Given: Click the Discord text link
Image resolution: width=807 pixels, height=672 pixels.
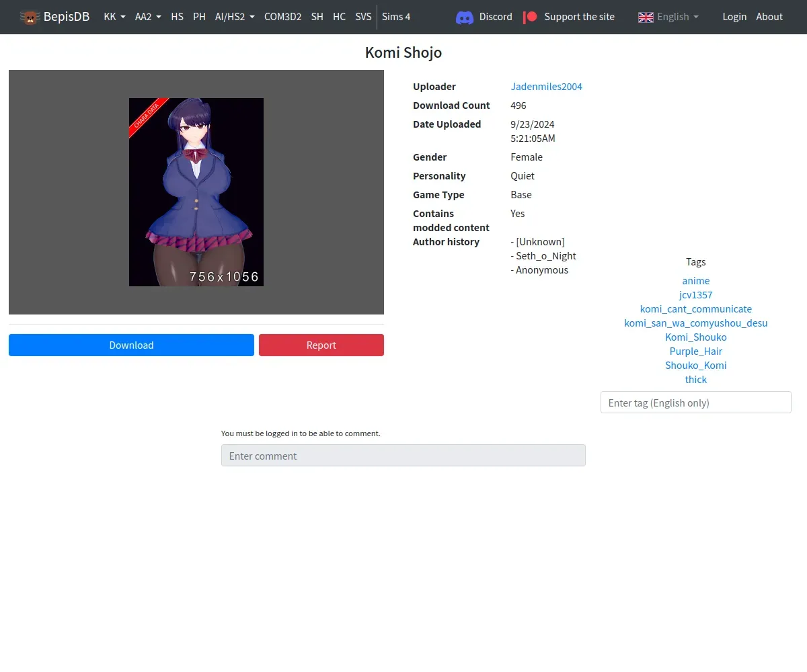Looking at the screenshot, I should coord(496,17).
